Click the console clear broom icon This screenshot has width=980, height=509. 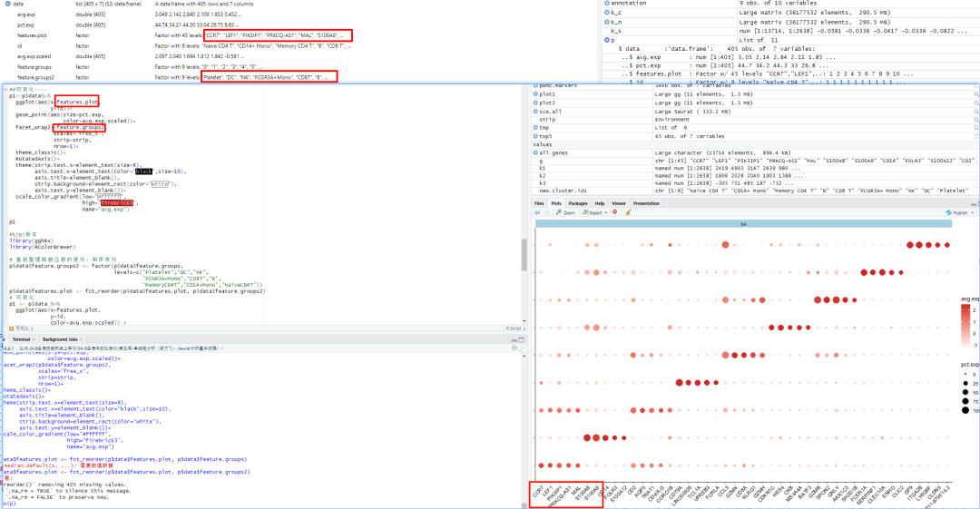click(x=521, y=348)
